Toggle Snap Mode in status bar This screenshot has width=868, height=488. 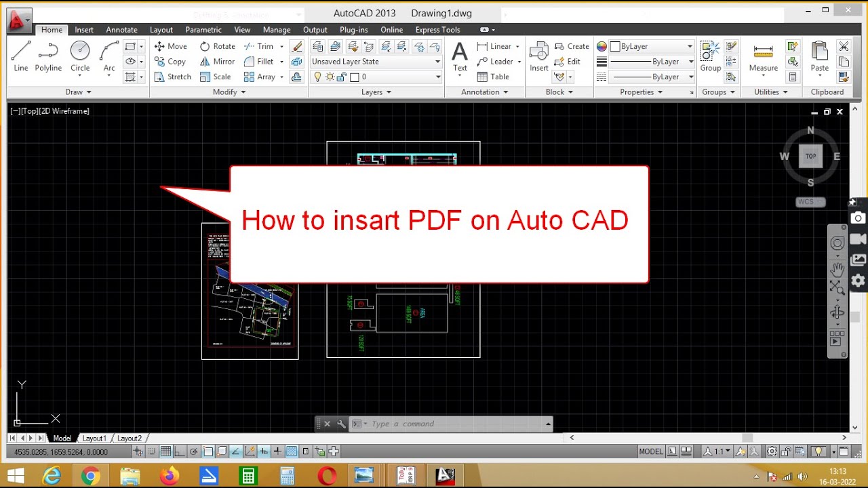(151, 451)
